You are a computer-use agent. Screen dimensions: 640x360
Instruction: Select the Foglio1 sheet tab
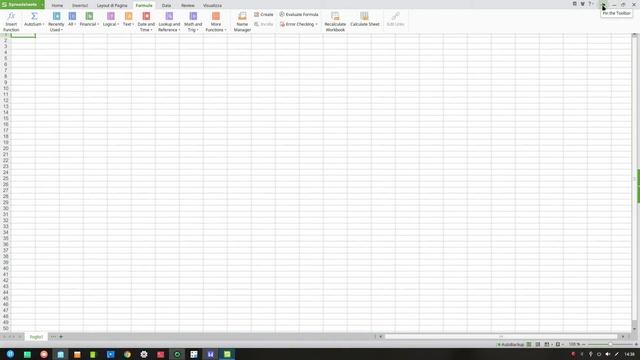[x=36, y=337]
